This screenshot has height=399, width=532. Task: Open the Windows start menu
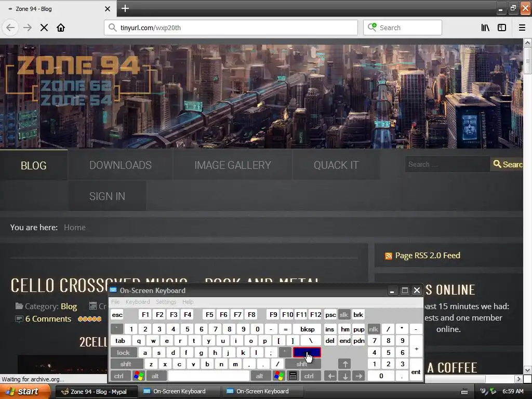[x=25, y=391]
